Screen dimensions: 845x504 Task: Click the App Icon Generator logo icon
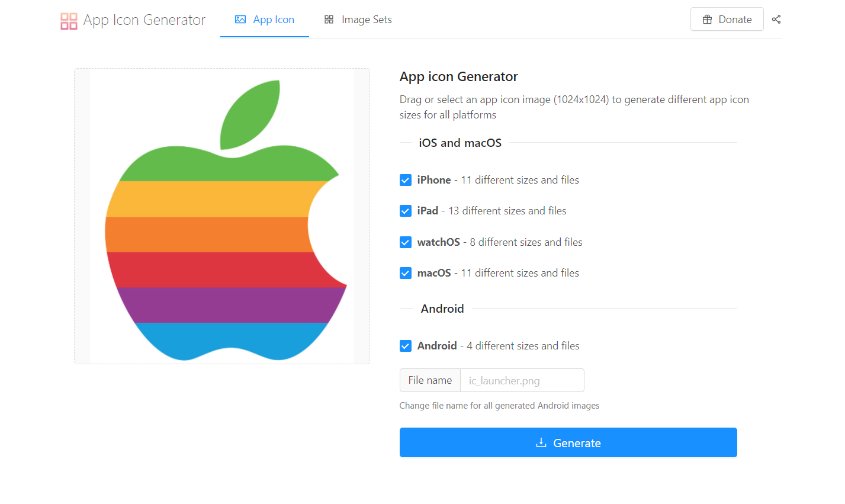click(69, 21)
